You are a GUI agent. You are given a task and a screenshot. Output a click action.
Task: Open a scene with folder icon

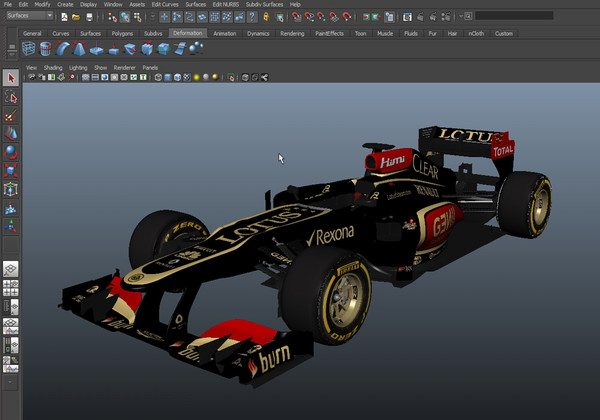76,17
